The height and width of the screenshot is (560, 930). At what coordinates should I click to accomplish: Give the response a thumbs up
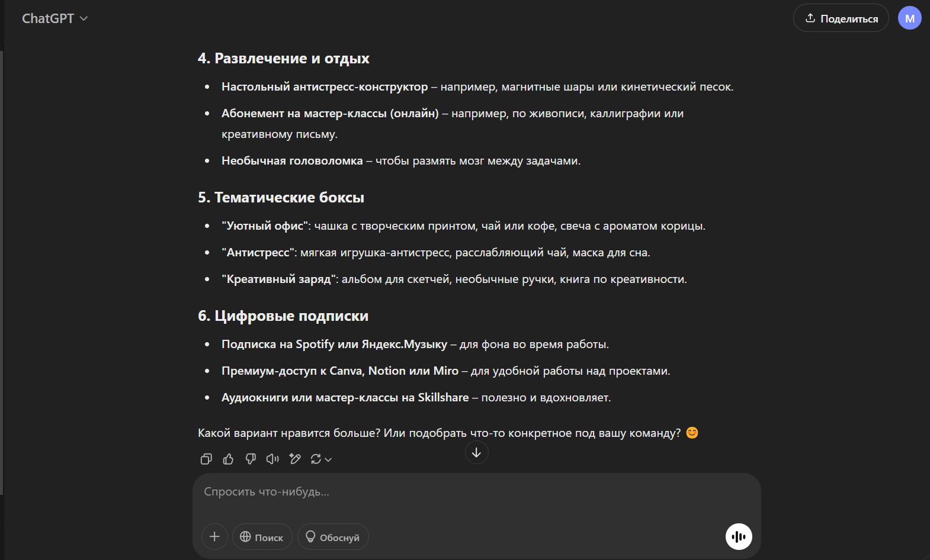click(228, 459)
